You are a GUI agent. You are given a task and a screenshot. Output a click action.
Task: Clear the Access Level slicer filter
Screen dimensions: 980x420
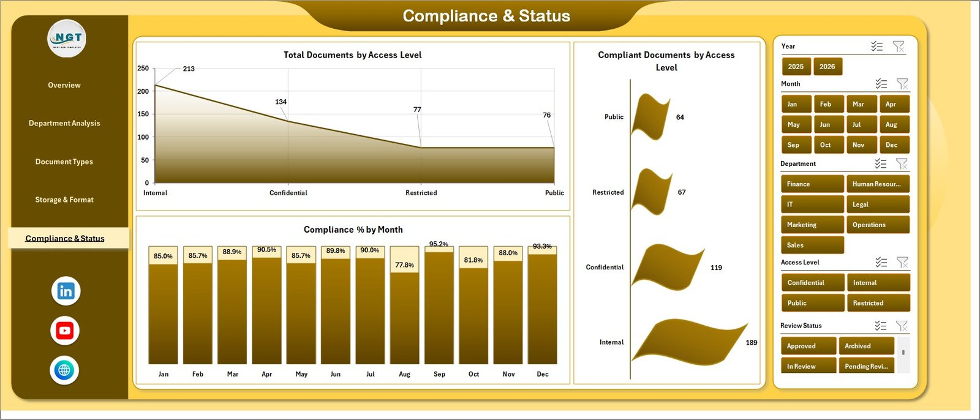(902, 262)
